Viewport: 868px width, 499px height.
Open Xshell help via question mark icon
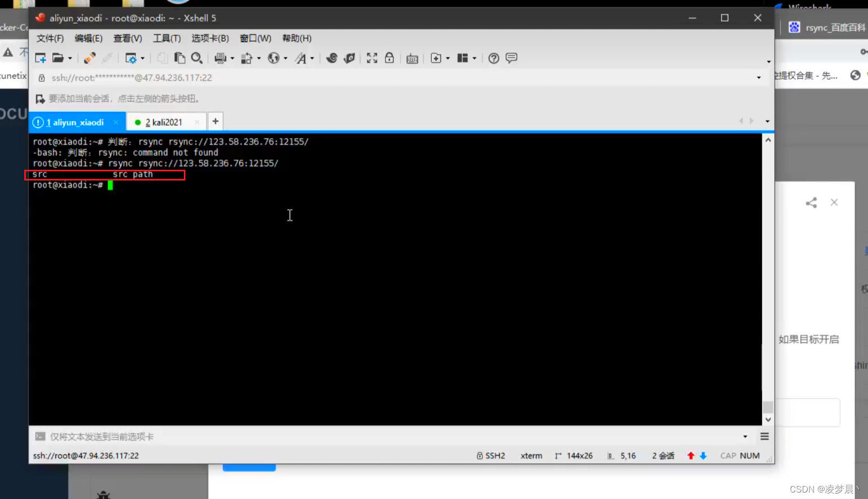tap(493, 58)
